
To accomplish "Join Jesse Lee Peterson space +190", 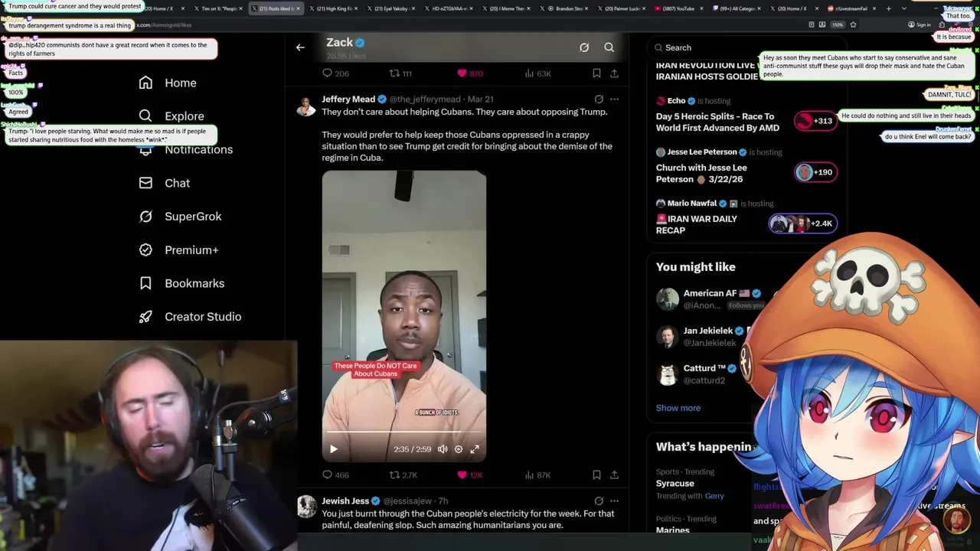I will tap(815, 172).
